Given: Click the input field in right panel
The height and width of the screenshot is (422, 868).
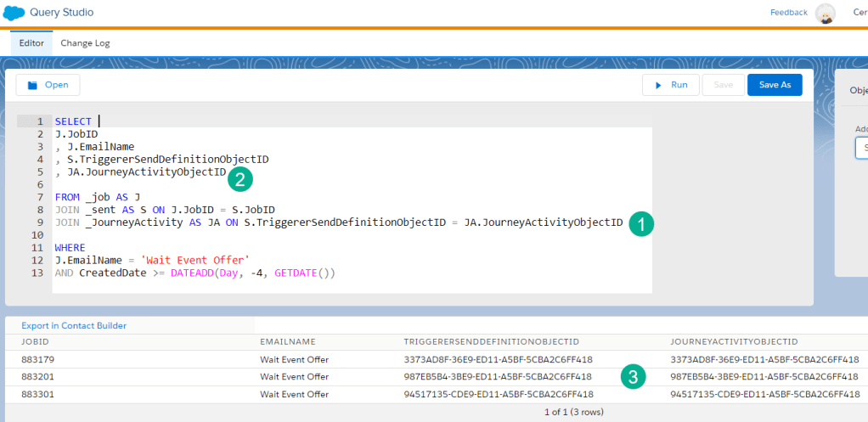Looking at the screenshot, I should click(x=861, y=148).
